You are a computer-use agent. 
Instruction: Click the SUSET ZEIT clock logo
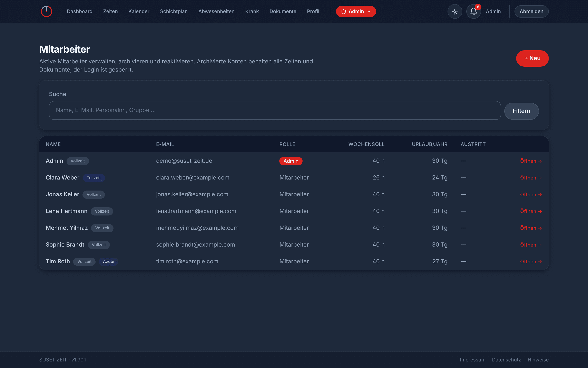click(x=46, y=11)
